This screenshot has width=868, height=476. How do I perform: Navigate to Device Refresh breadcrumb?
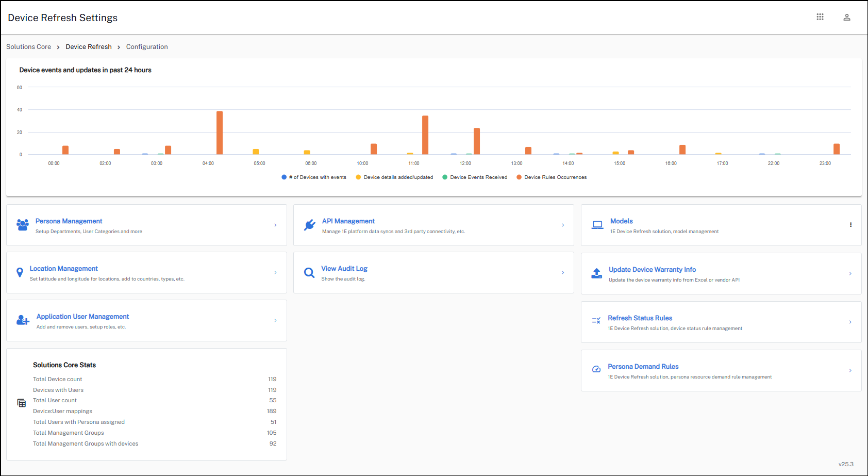89,47
